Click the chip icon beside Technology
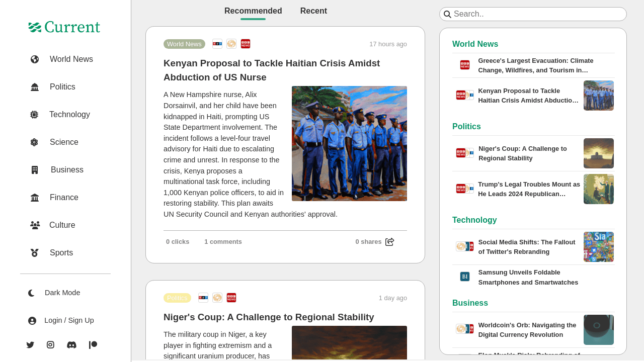The image size is (644, 362). tap(34, 115)
